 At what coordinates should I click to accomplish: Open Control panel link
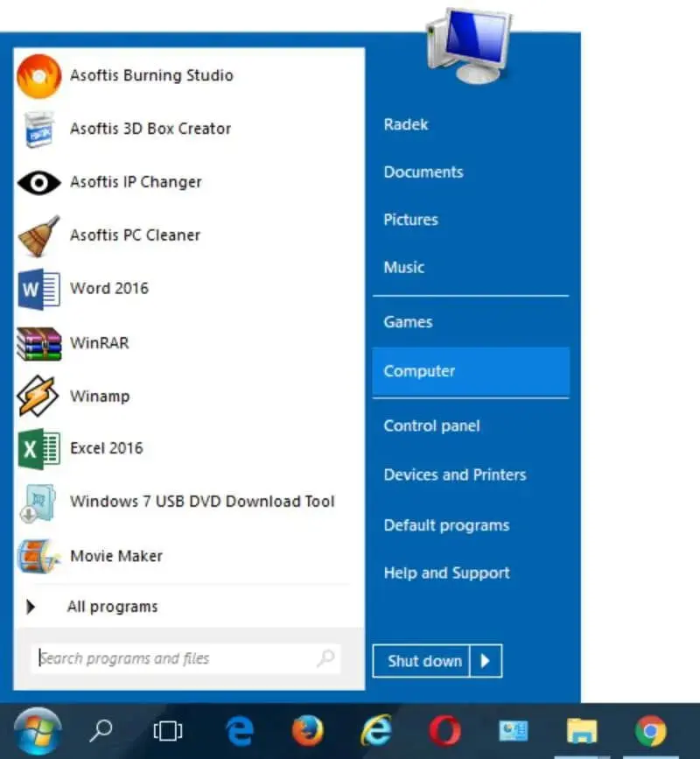click(x=431, y=426)
